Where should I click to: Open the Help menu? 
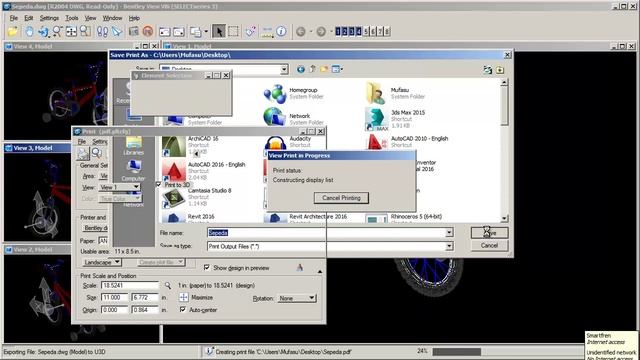tap(134, 18)
